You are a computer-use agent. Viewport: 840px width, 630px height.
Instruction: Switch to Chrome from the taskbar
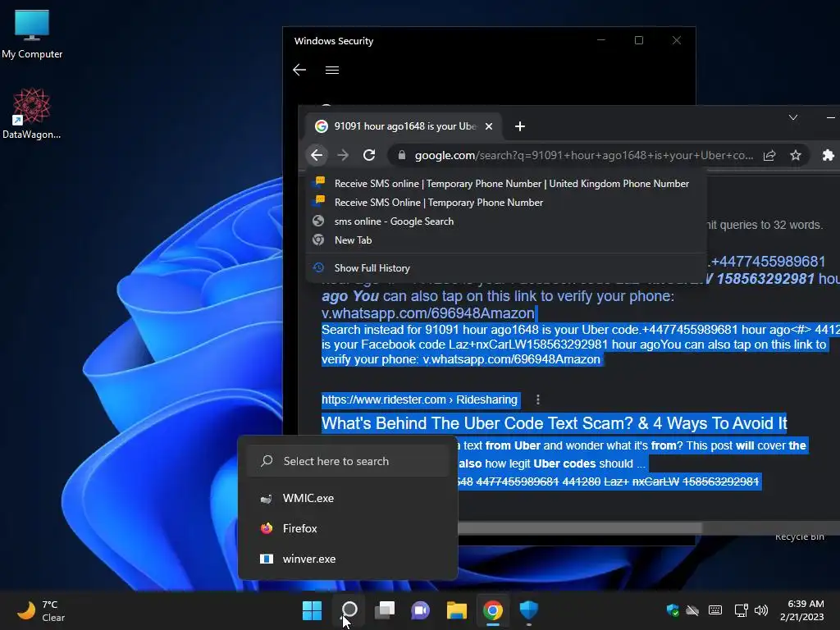pos(493,610)
